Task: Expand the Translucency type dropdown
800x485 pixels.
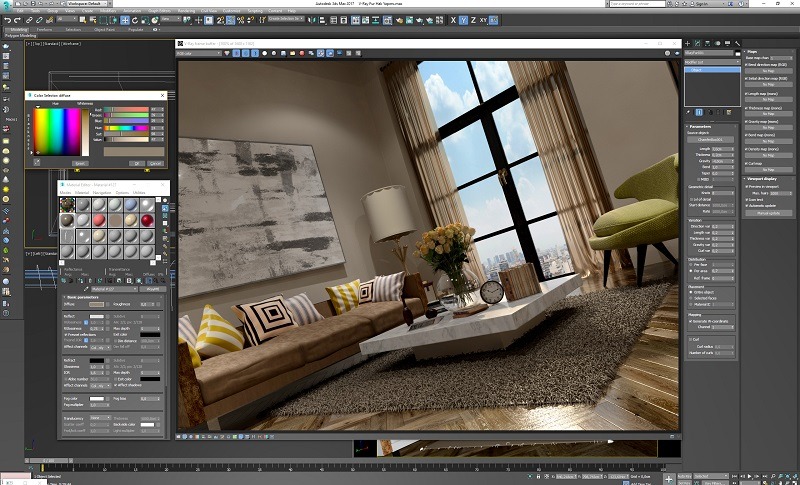Action: (101, 417)
